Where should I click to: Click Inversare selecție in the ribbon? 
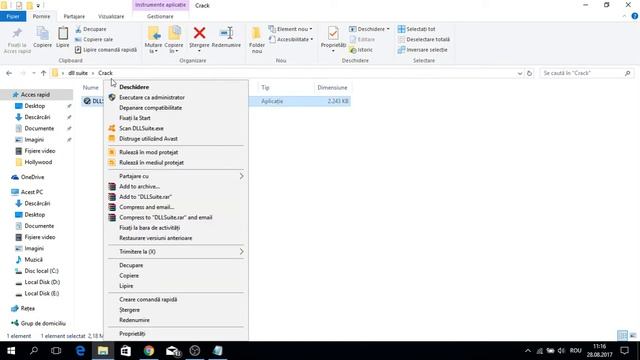click(422, 49)
